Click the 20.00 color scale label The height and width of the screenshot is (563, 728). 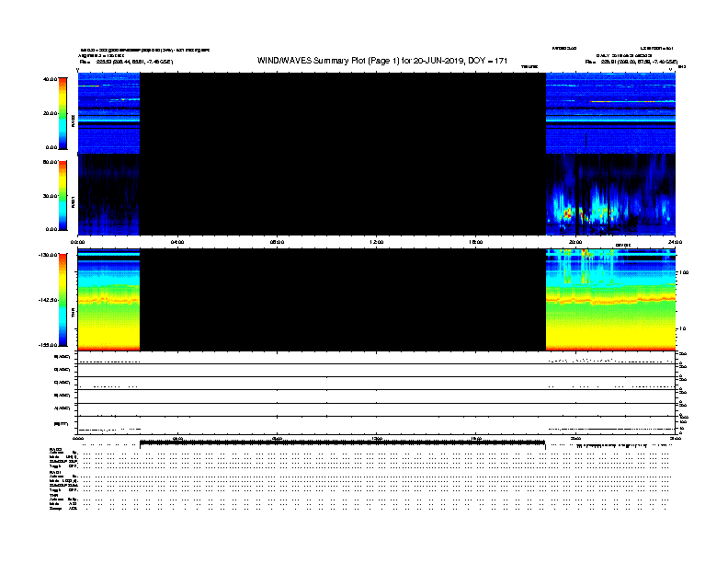click(x=50, y=113)
